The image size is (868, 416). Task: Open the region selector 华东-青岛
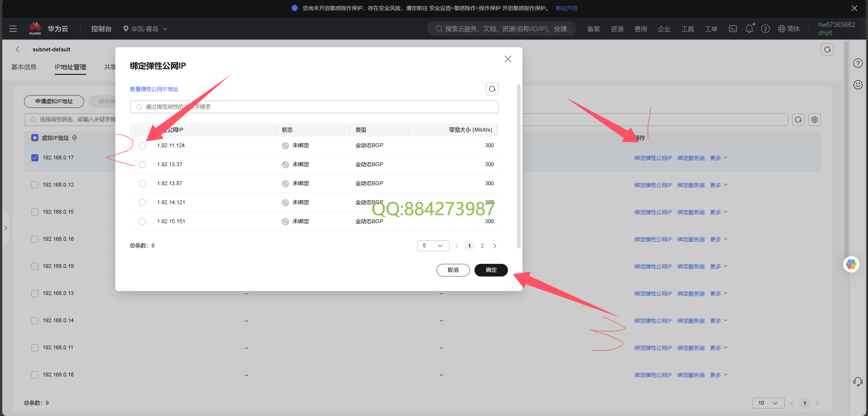[145, 29]
